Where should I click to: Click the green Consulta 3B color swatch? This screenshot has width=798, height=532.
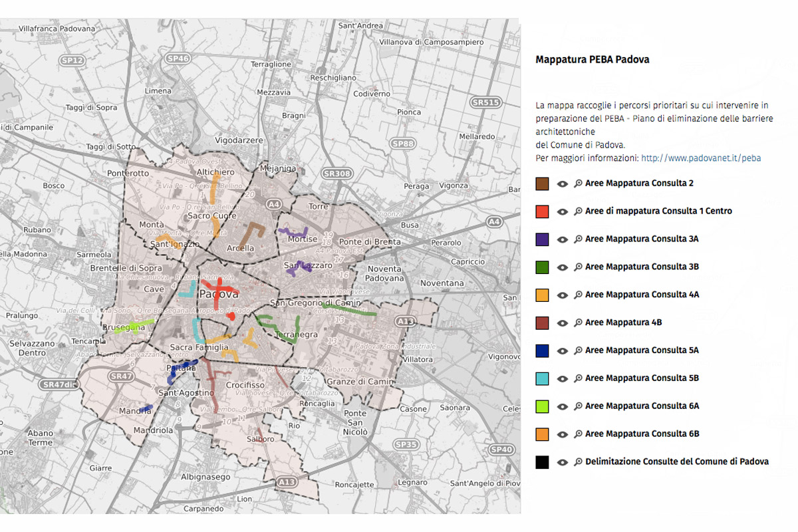[542, 267]
